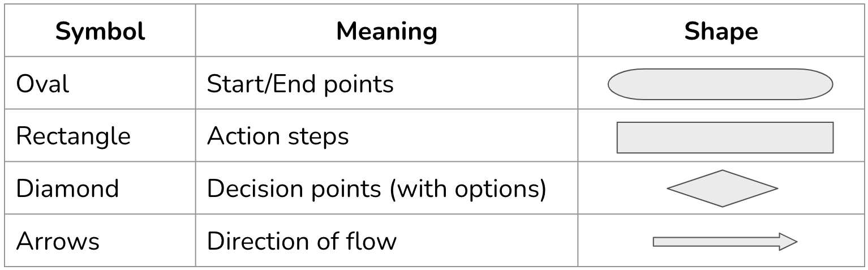
Task: Click the gray oval shape
Action: point(720,84)
